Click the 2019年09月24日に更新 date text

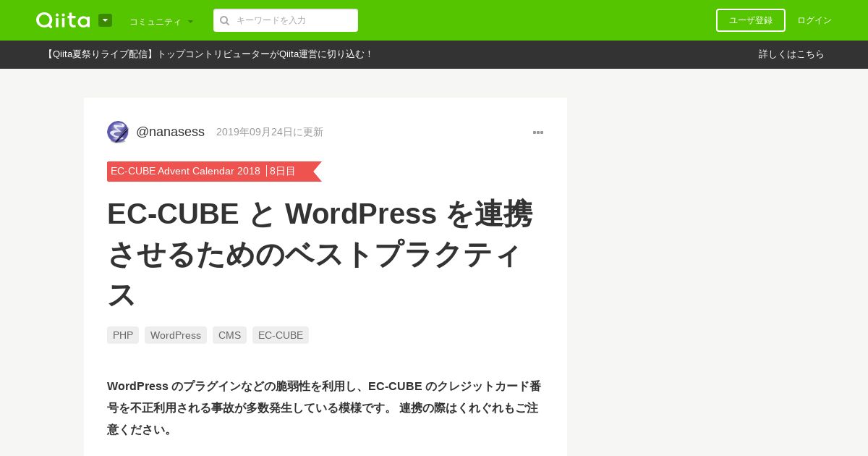pos(270,132)
